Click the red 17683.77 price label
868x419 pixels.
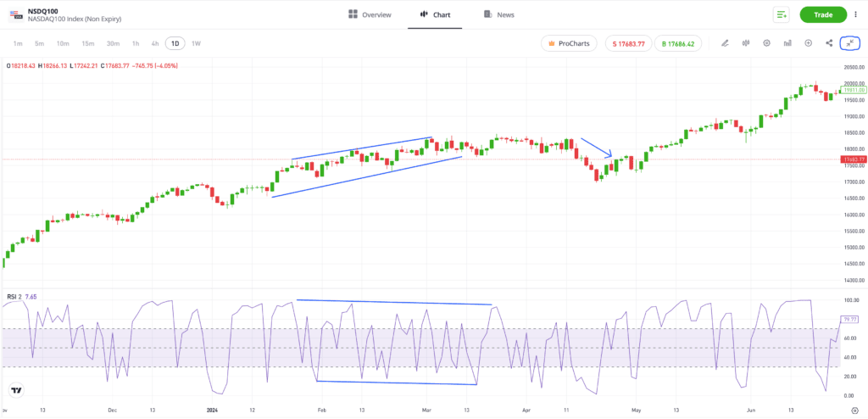[853, 159]
